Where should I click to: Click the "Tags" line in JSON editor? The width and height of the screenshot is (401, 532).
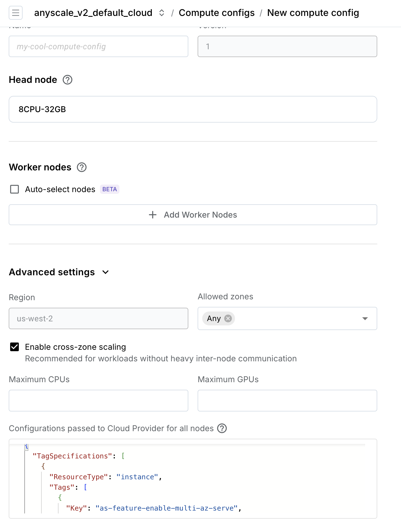[68, 487]
